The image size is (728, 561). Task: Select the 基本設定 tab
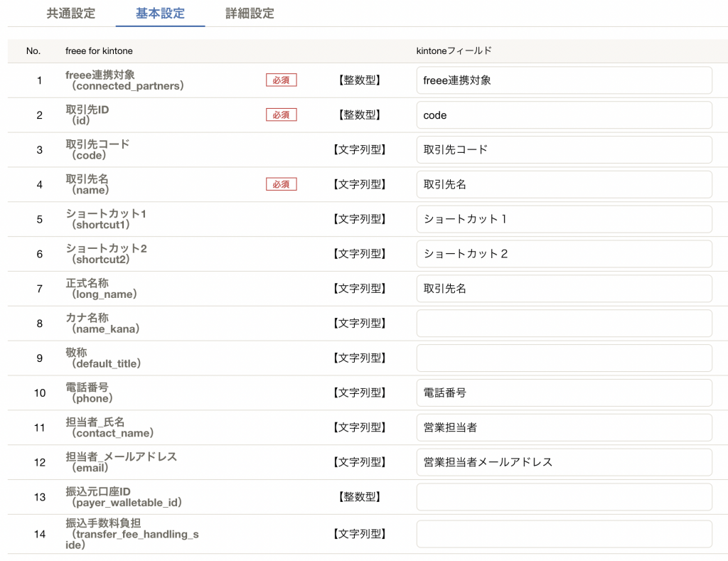click(x=160, y=14)
